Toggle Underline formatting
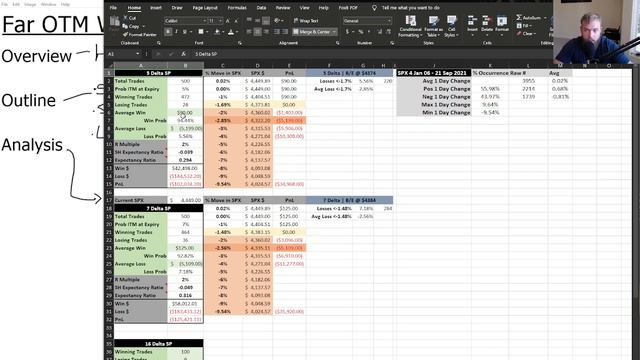Viewport: 640px width, 360px height. (x=184, y=32)
